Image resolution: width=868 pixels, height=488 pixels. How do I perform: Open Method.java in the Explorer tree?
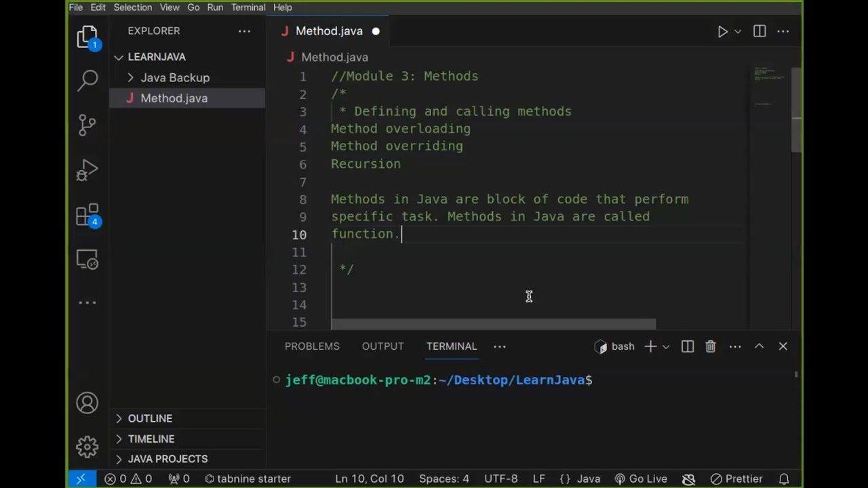pyautogui.click(x=174, y=98)
